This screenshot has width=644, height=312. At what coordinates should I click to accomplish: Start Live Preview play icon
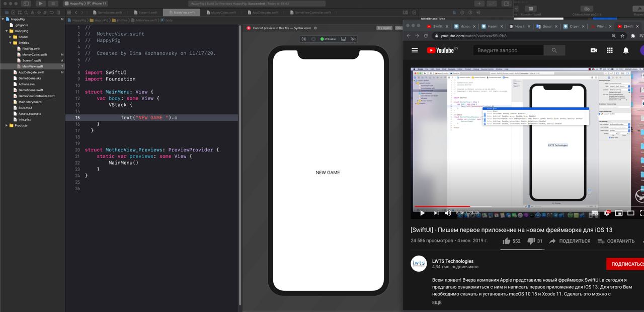pyautogui.click(x=304, y=39)
